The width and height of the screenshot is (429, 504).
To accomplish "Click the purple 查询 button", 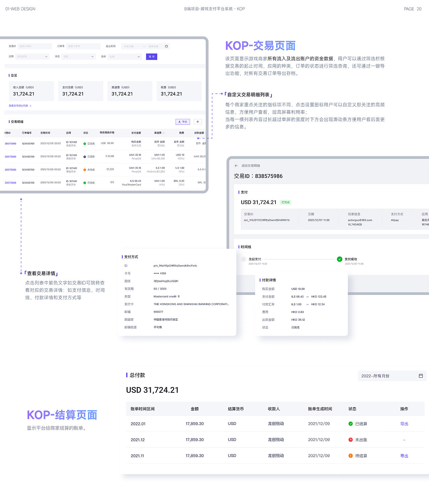I will 151,57.
